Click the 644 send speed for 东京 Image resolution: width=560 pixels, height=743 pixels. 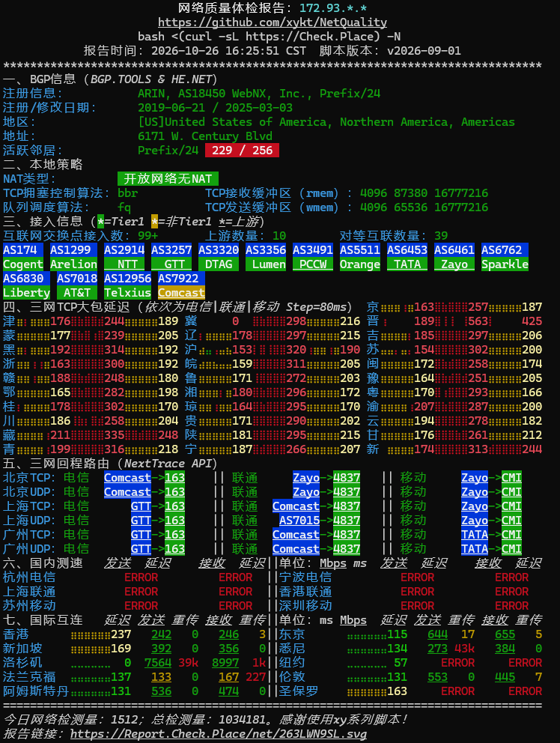click(437, 634)
